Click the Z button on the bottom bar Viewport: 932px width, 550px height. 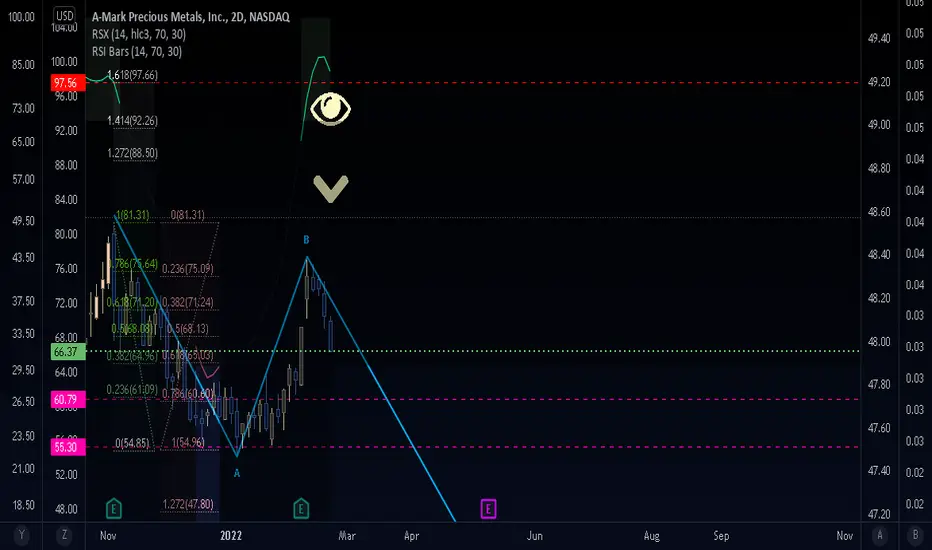[x=64, y=535]
